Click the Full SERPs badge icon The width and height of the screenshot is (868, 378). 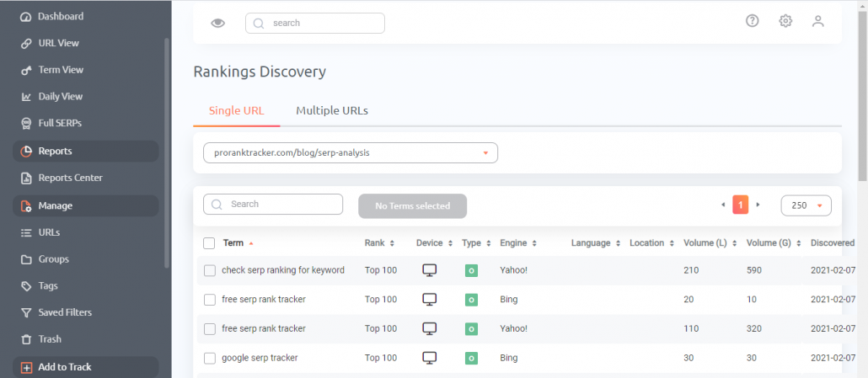coord(25,123)
